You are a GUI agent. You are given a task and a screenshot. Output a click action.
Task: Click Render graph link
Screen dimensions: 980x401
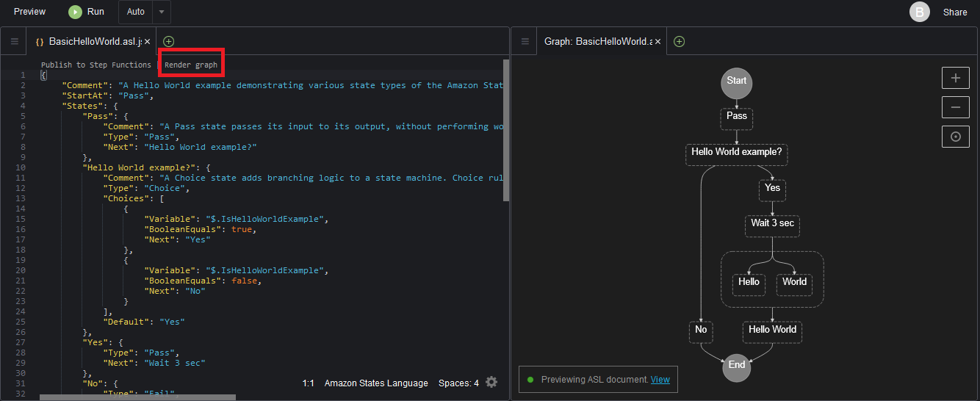tap(191, 65)
